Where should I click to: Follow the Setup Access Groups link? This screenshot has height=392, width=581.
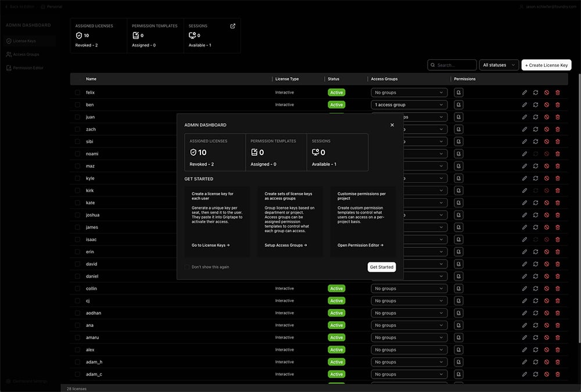click(x=286, y=245)
